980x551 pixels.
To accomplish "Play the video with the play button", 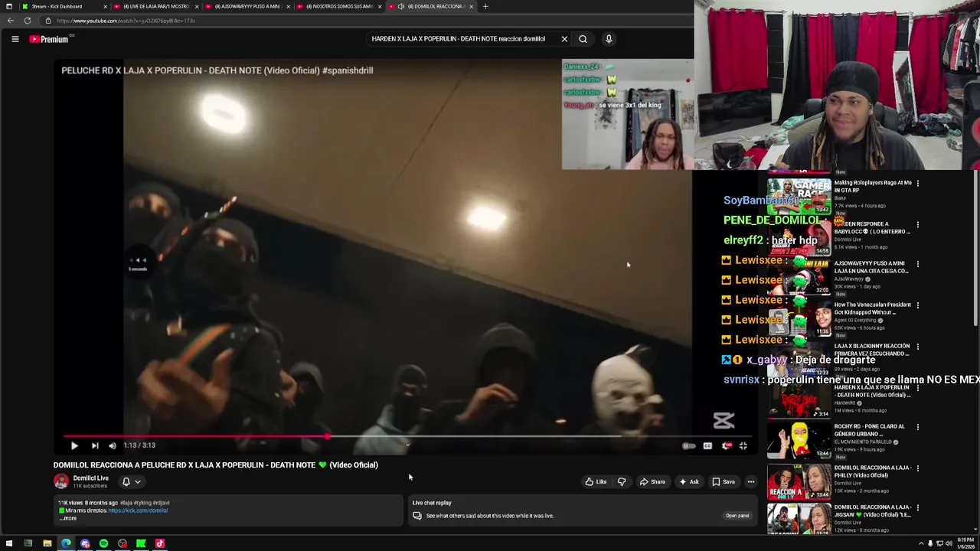I will (x=74, y=445).
